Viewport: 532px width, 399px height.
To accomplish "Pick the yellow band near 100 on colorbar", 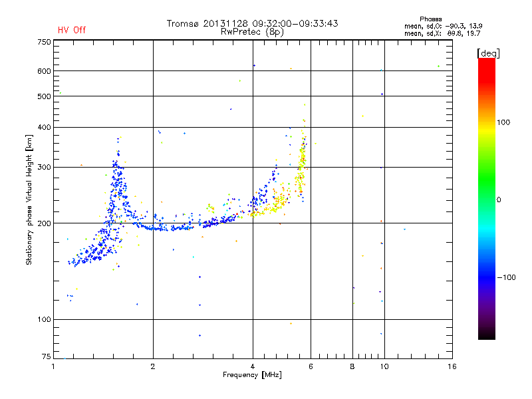I will pyautogui.click(x=487, y=130).
